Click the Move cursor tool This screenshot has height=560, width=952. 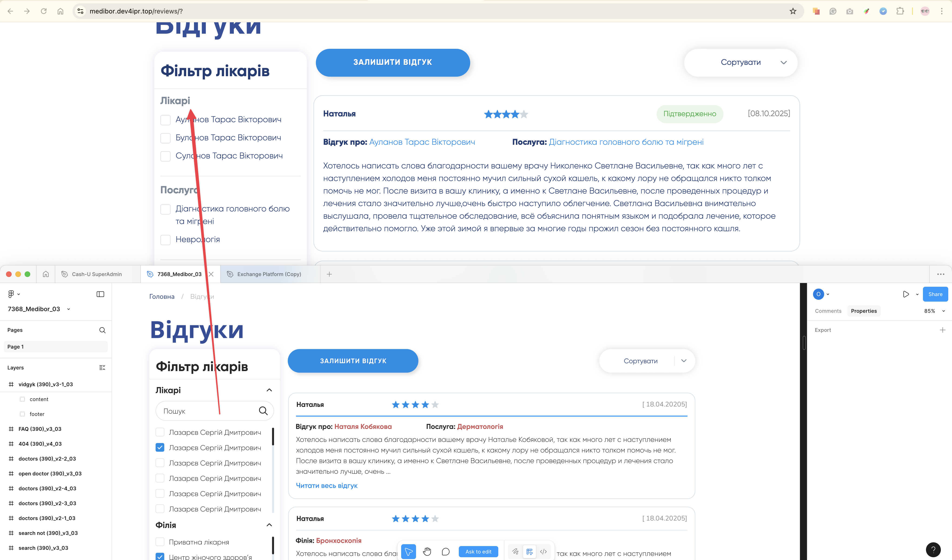(x=408, y=552)
